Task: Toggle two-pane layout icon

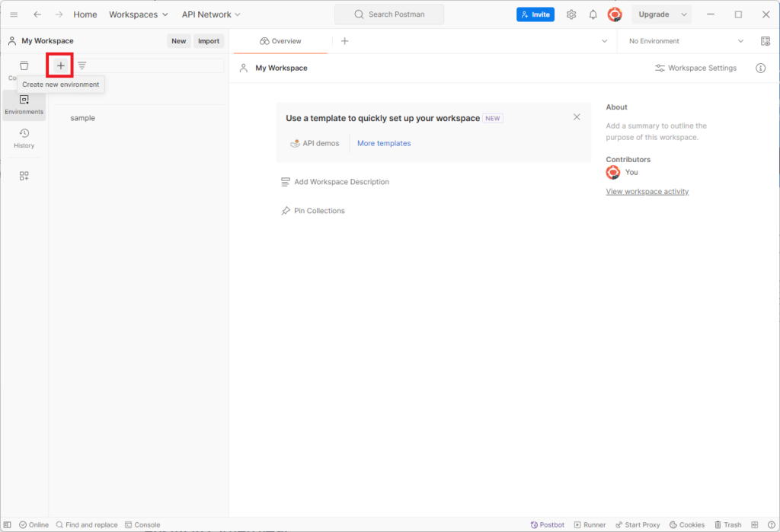Action: (755, 524)
